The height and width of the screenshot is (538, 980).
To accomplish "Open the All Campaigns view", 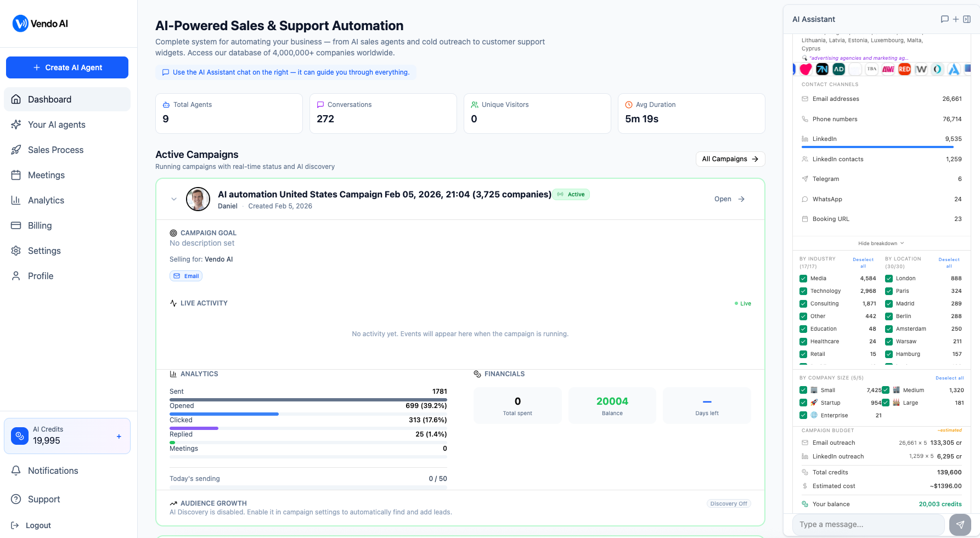I will tap(730, 159).
